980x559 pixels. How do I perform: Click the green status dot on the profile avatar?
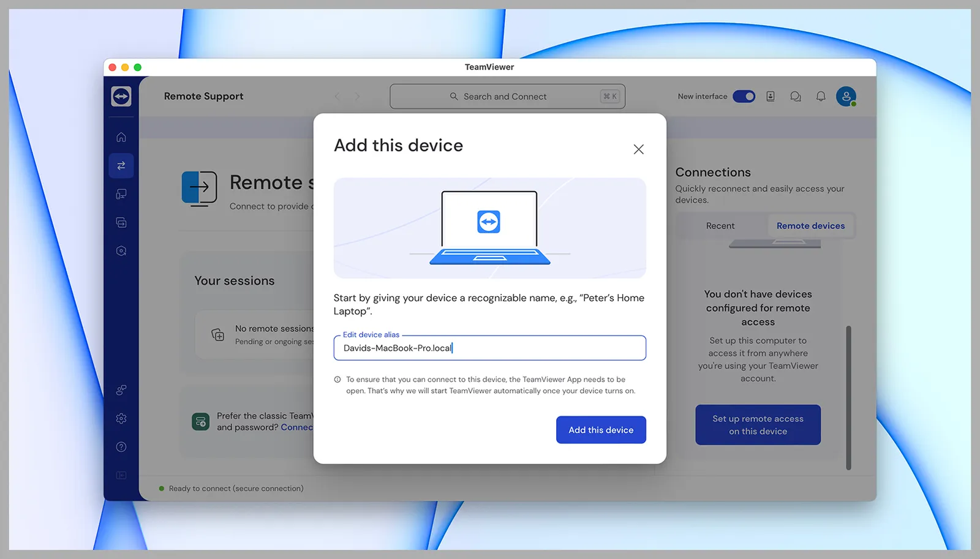pos(853,102)
